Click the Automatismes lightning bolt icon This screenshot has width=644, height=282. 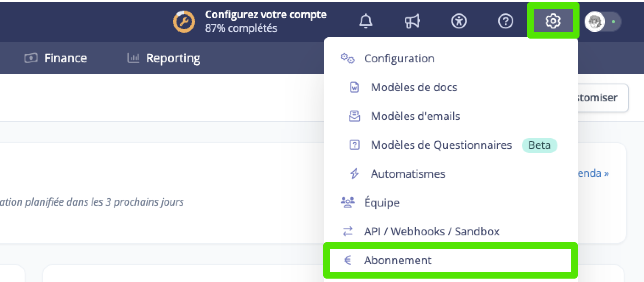point(354,174)
